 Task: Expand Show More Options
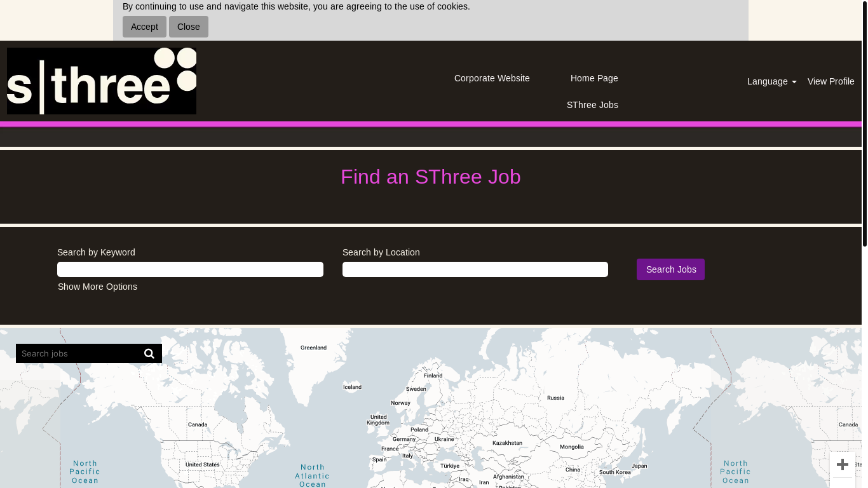[97, 287]
